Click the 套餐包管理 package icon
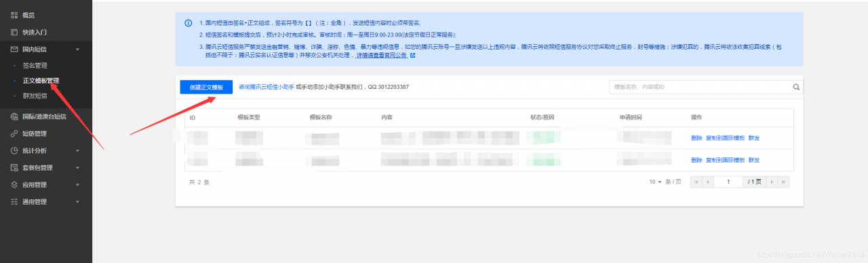Screen dimensions: 868x263 coord(14,167)
